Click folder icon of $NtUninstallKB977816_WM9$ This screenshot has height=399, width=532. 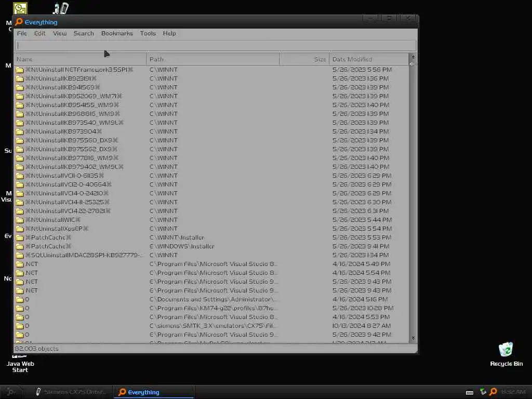point(20,158)
